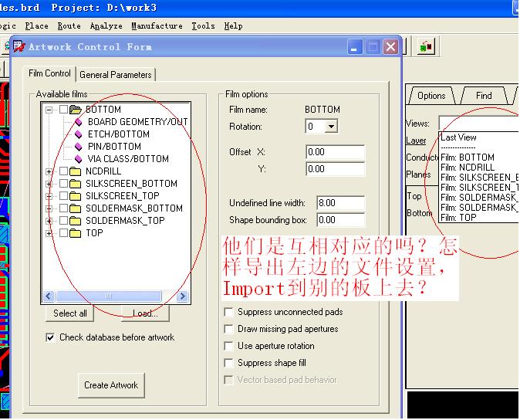The height and width of the screenshot is (420, 520).
Task: Choose Film: TOP in Views list
Action: click(479, 218)
